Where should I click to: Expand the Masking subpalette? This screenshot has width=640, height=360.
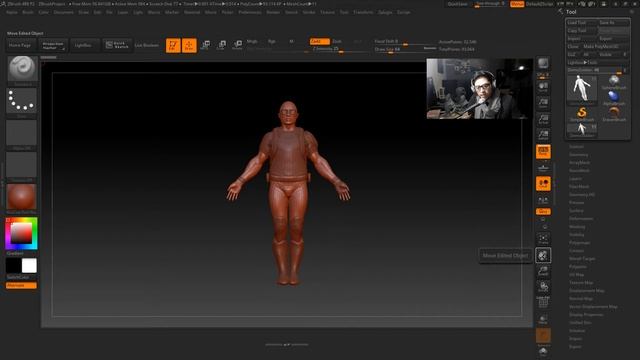coord(577,227)
